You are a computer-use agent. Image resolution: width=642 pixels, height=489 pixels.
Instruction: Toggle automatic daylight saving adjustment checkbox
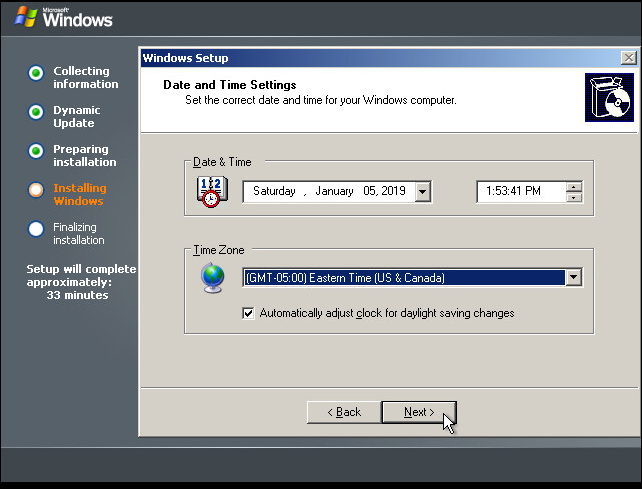click(248, 313)
